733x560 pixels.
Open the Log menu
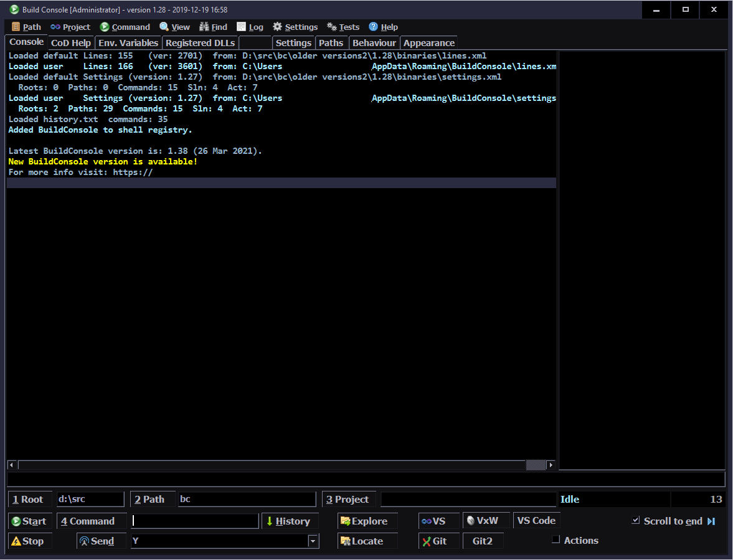tap(250, 27)
